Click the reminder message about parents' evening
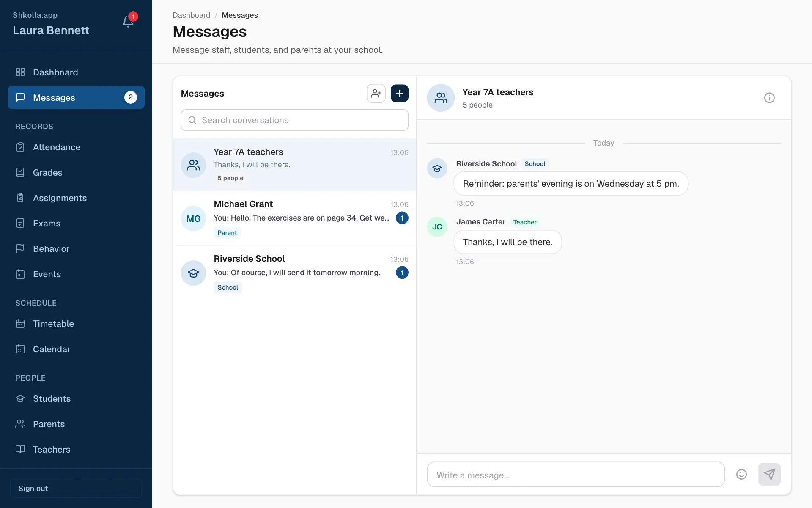 (x=571, y=184)
